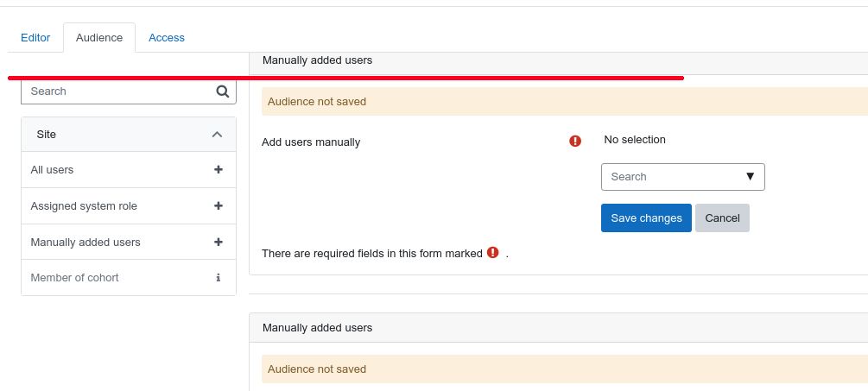Focus the sidebar Search input field
This screenshot has height=391, width=868.
pyautogui.click(x=129, y=91)
